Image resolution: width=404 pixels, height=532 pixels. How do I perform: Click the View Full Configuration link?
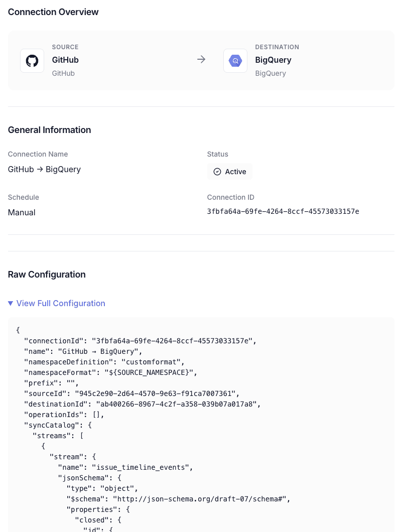coord(61,303)
